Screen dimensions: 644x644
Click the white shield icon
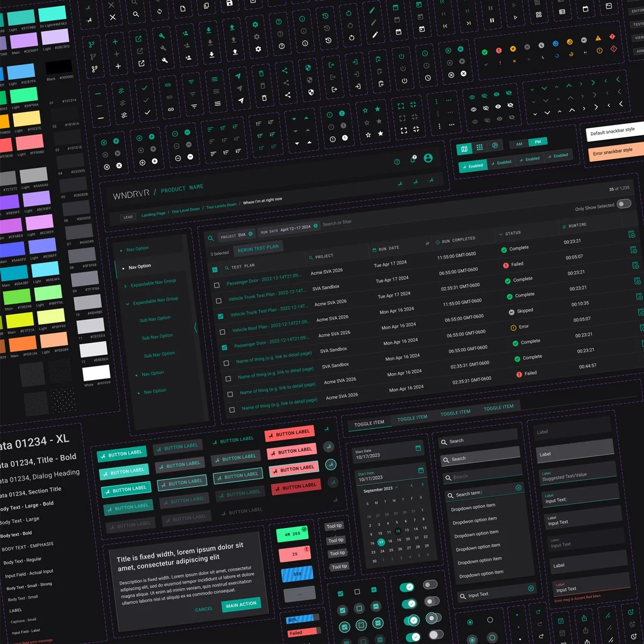(311, 92)
